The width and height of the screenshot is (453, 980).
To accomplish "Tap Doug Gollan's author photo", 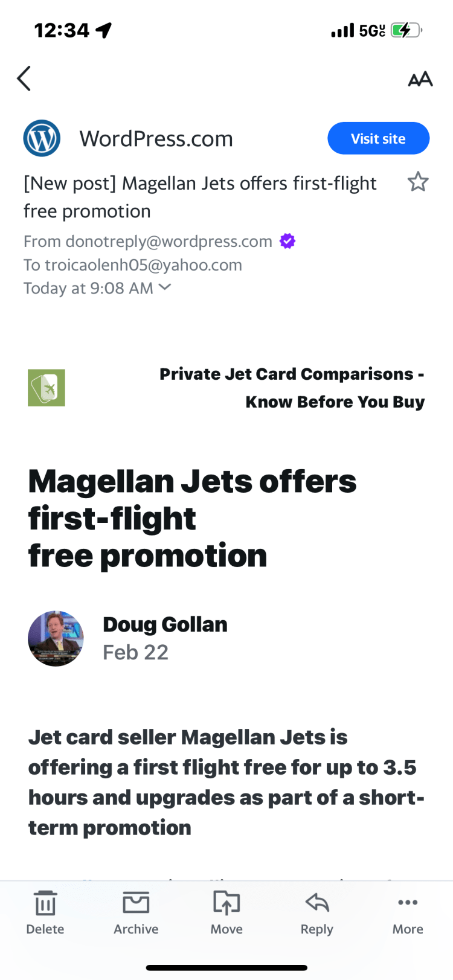I will [56, 638].
